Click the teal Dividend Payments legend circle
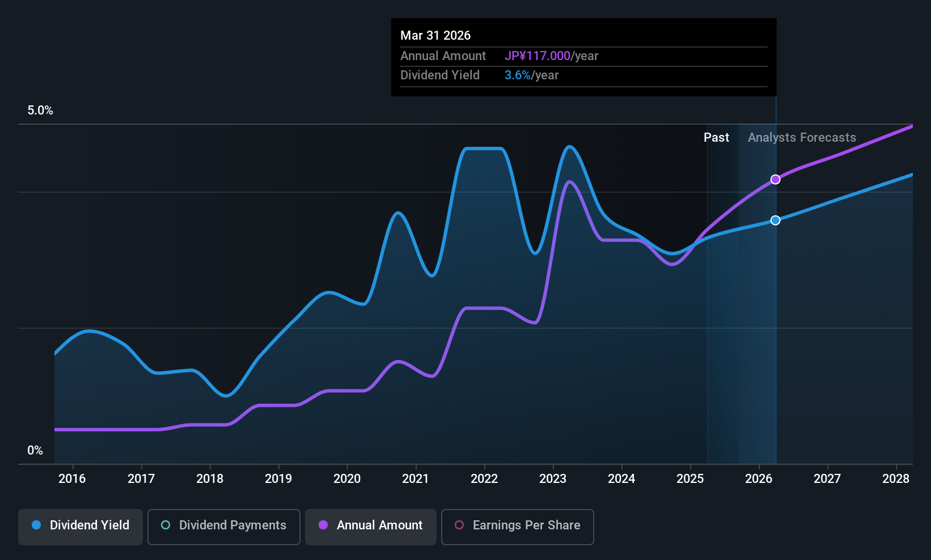This screenshot has width=931, height=560. pyautogui.click(x=166, y=525)
